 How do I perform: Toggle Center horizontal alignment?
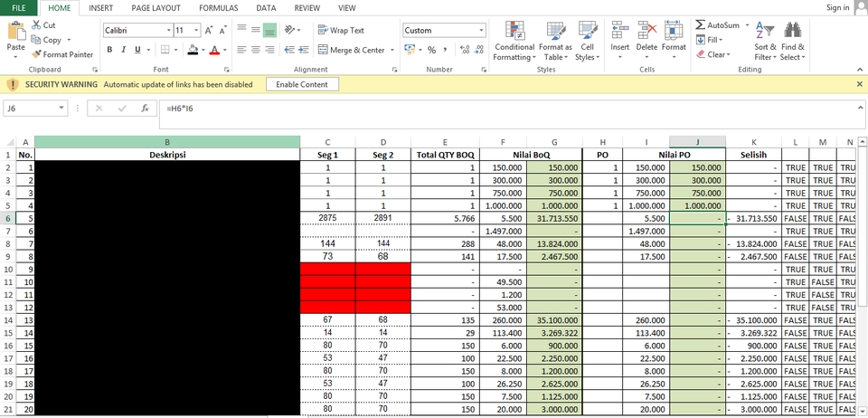256,50
